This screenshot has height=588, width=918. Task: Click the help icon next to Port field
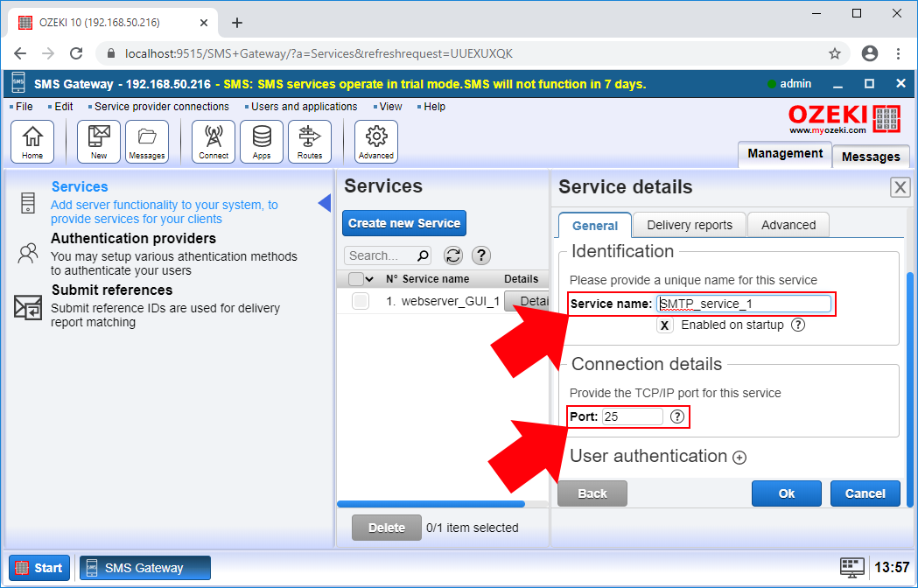[x=676, y=416]
